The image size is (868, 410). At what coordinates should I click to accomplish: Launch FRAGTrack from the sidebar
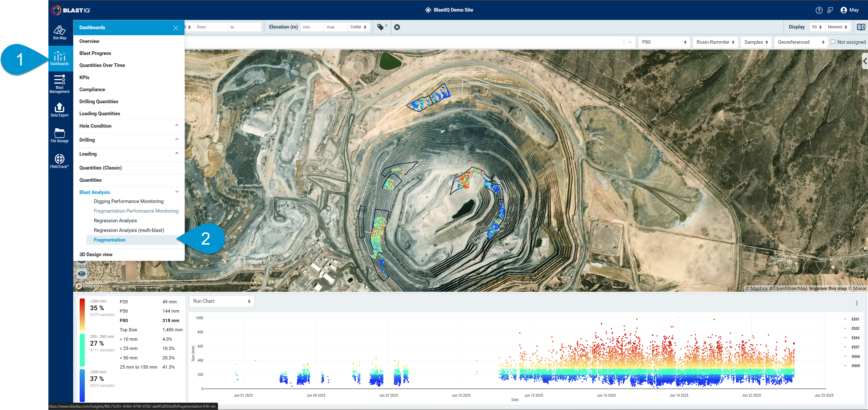coord(60,161)
